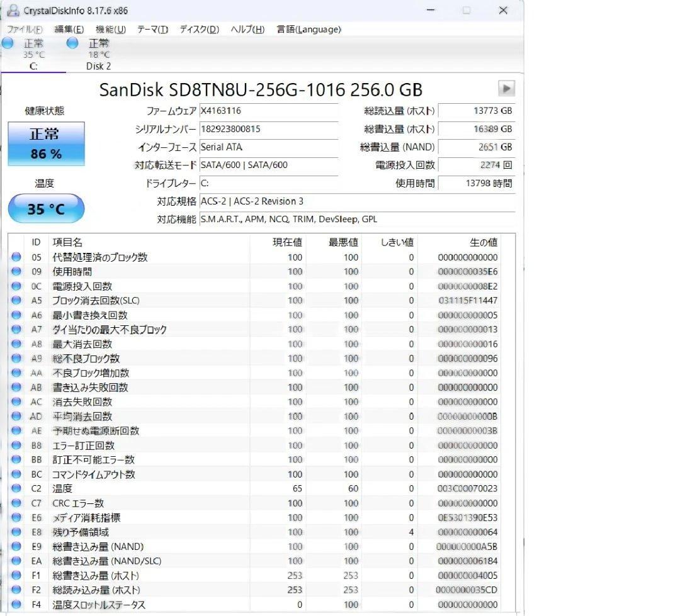680x616 pixels.
Task: Click the indicator icon for 総不良ブロック数
Action: 16,359
